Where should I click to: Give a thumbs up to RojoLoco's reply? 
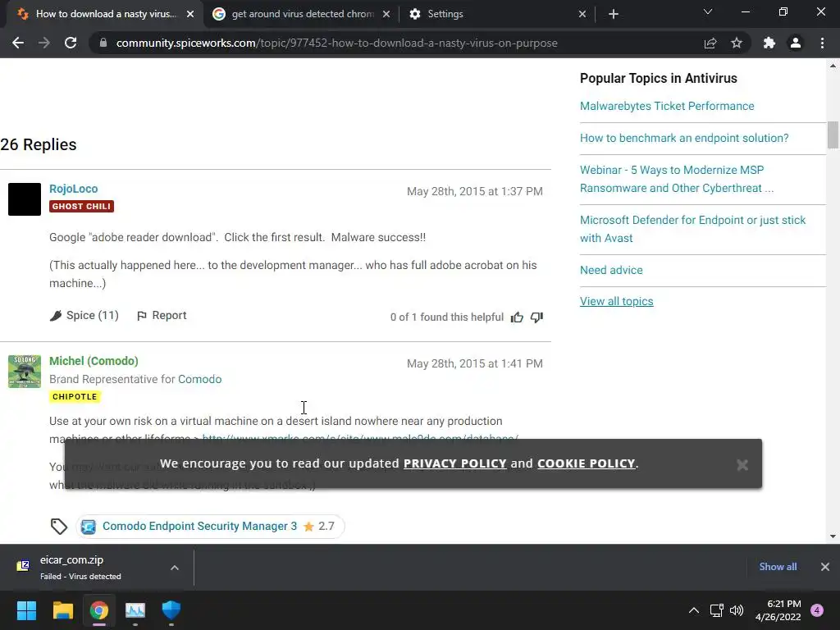[517, 317]
